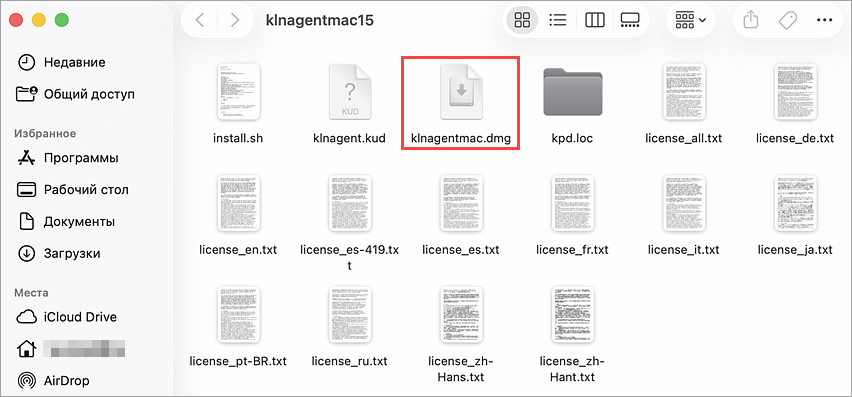
Task: Select the klnagentmac.dmg disk image icon
Action: (x=461, y=92)
